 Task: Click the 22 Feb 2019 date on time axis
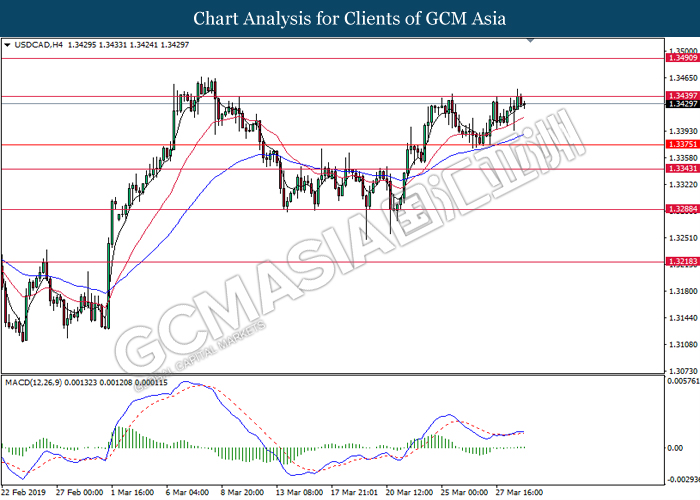click(24, 492)
